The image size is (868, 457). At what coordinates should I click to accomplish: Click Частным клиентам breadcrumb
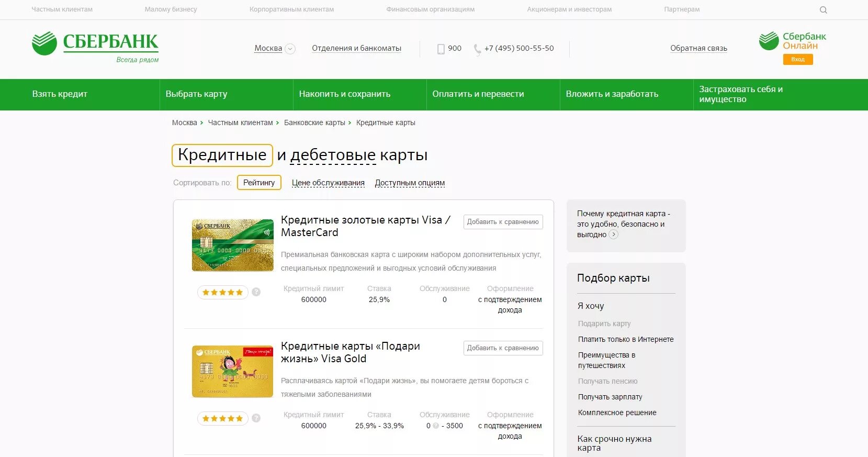click(240, 122)
